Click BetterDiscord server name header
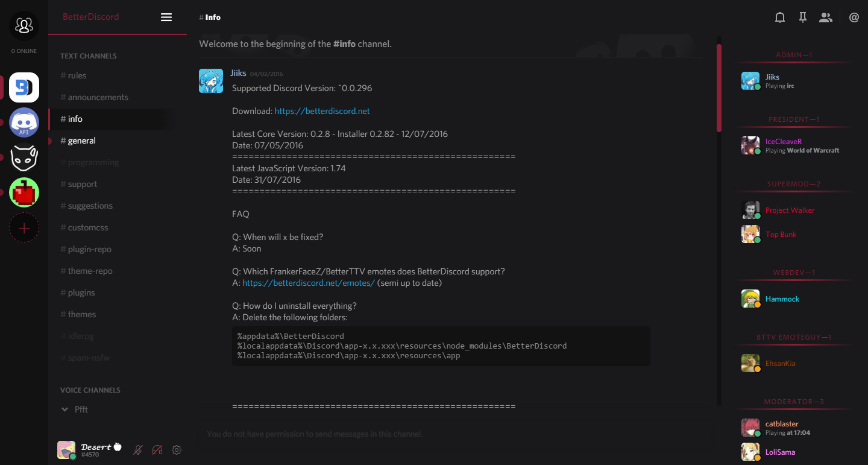This screenshot has width=868, height=465. tap(91, 17)
